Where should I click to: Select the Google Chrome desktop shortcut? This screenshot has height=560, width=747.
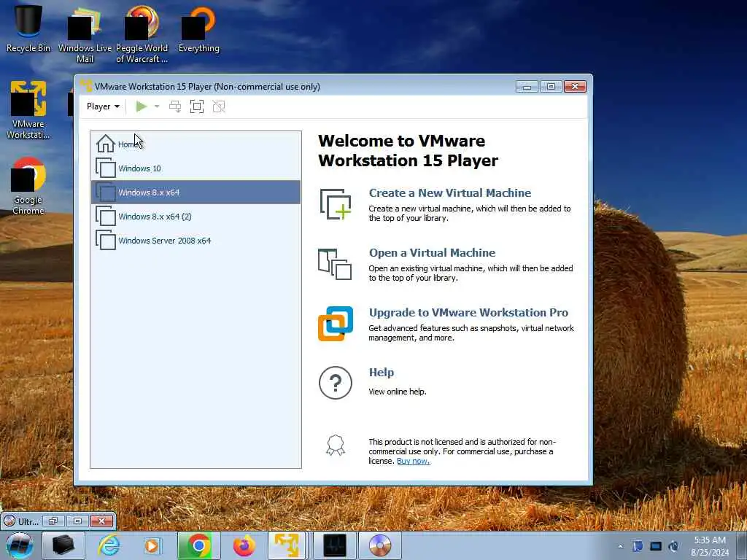tap(28, 186)
